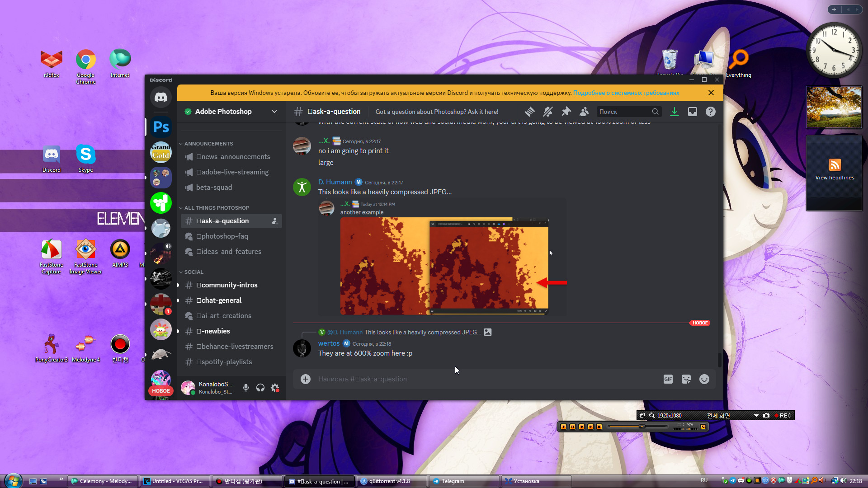Open notification settings bell icon
Screen dimensions: 868x488
tap(548, 112)
